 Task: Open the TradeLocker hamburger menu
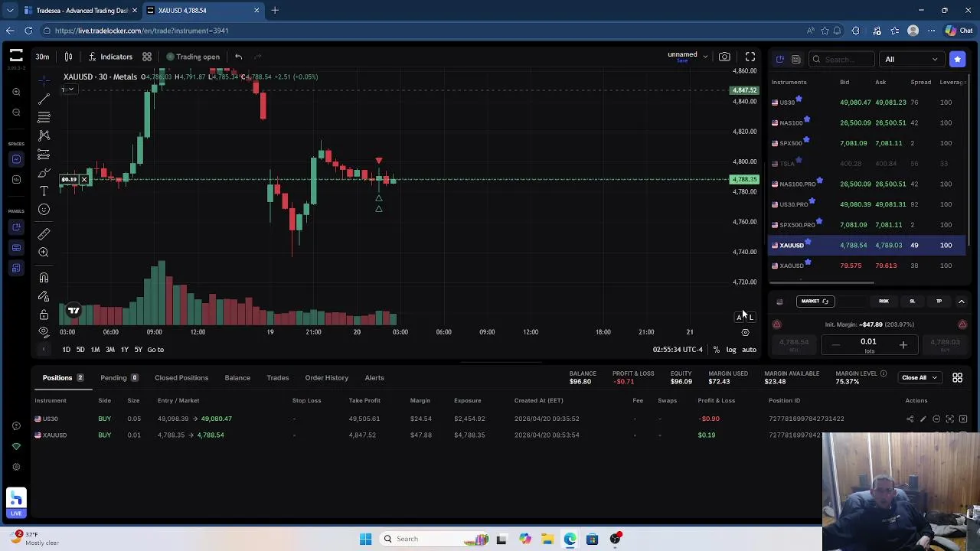point(16,56)
